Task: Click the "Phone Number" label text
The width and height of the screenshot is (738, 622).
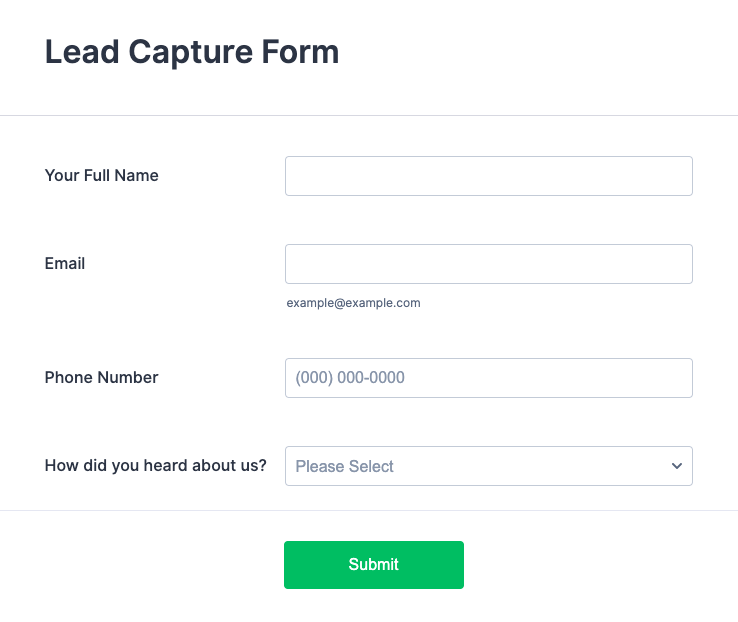Action: pos(102,378)
